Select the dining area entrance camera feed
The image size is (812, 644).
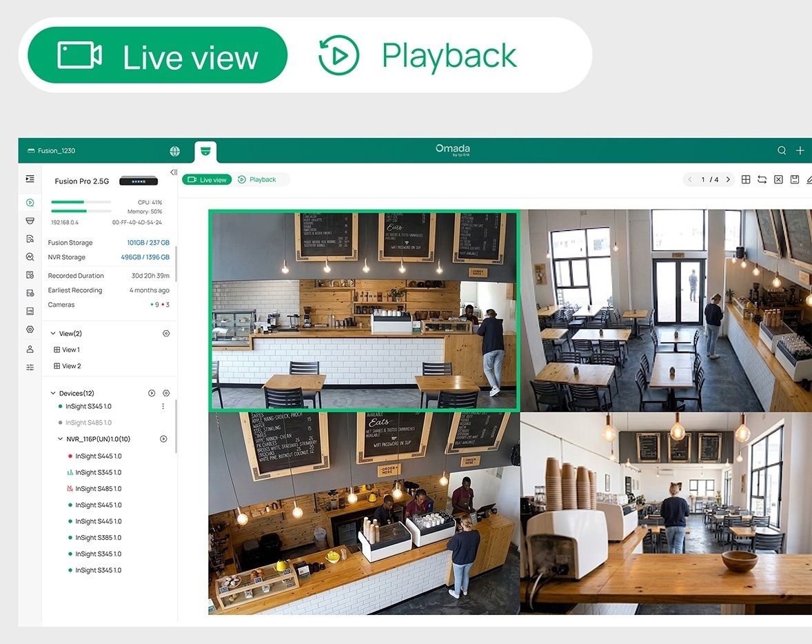point(666,310)
